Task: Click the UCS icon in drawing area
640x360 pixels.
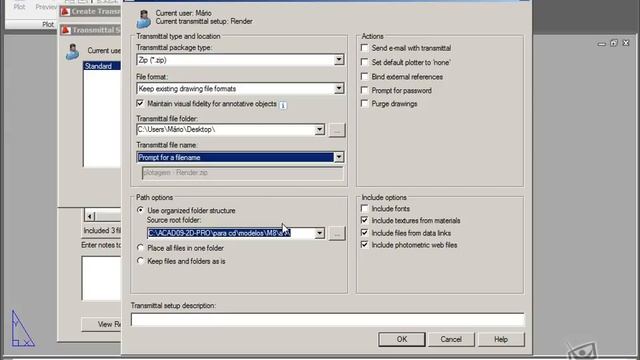Action: click(x=22, y=329)
